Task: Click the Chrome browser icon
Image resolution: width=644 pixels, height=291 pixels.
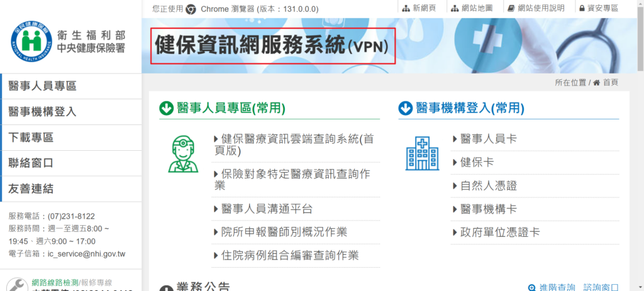Action: click(191, 9)
